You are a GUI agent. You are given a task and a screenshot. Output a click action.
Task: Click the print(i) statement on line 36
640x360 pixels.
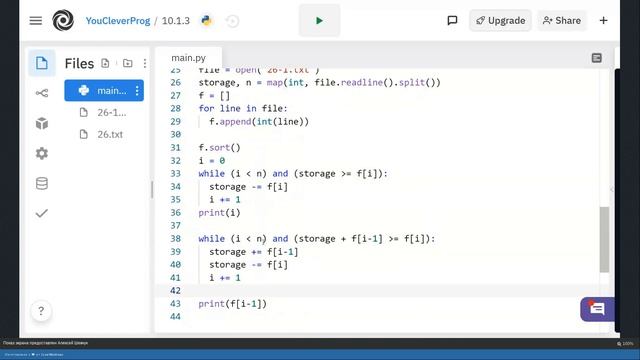tap(219, 213)
